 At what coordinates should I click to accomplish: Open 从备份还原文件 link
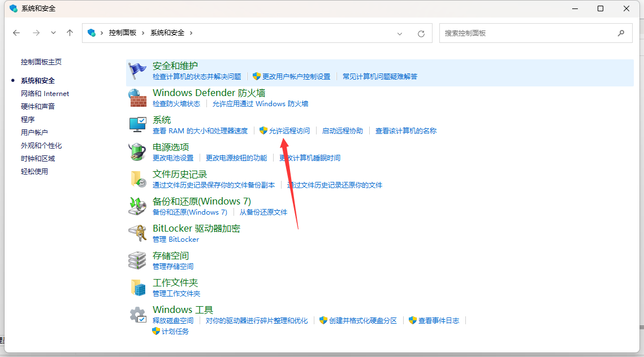(x=263, y=212)
